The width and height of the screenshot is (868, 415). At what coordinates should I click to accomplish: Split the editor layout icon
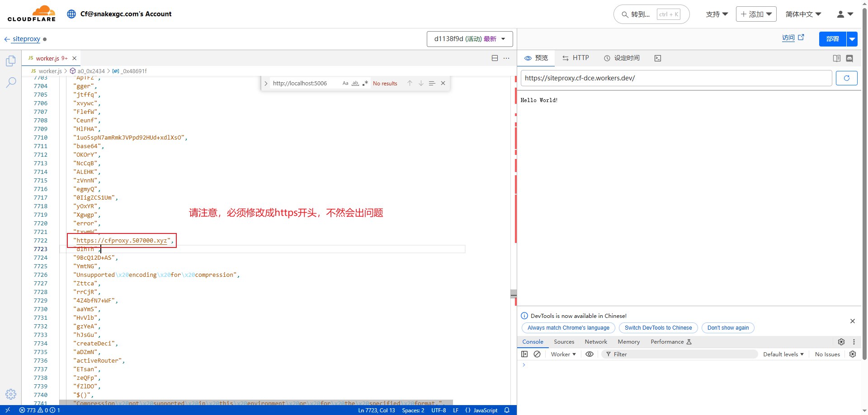coord(495,58)
